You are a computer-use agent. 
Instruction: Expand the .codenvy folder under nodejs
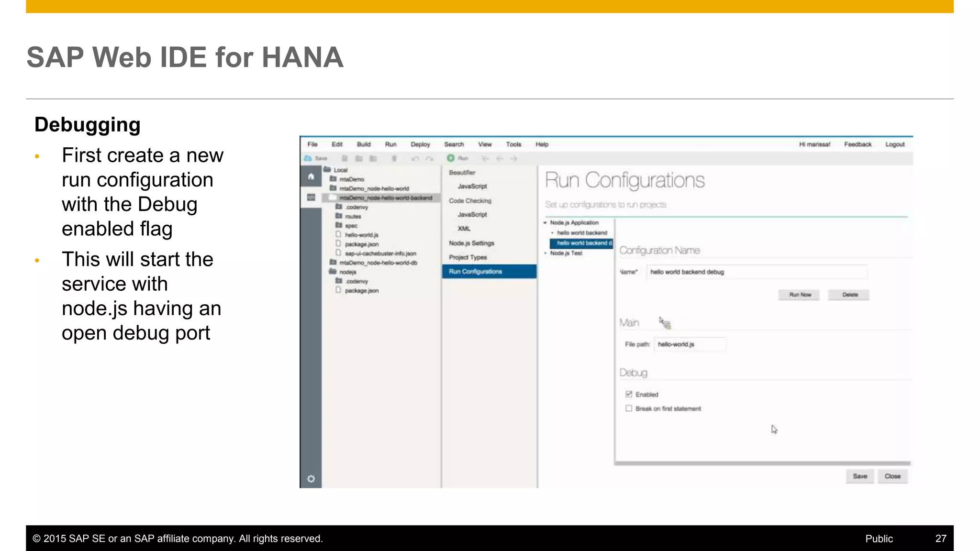pyautogui.click(x=339, y=281)
